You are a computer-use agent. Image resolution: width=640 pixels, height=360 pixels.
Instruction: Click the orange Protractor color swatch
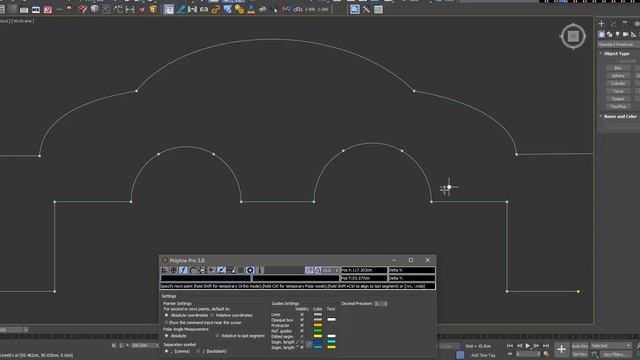318,325
